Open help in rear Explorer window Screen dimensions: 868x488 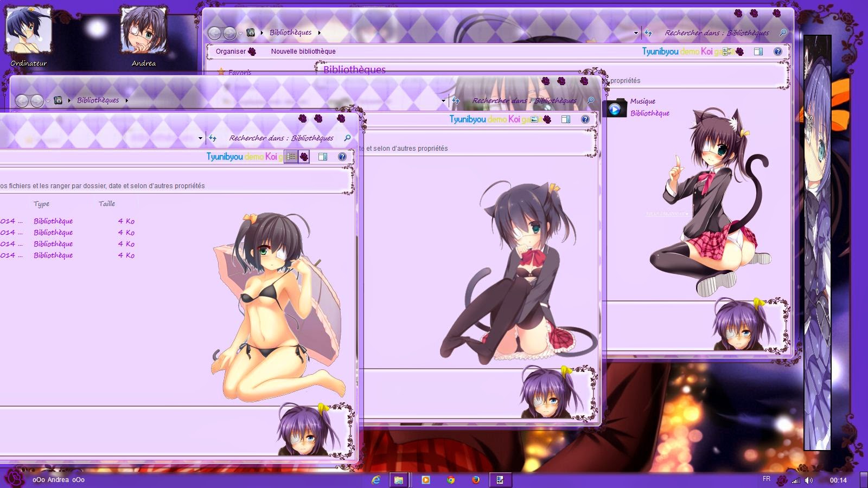click(778, 52)
